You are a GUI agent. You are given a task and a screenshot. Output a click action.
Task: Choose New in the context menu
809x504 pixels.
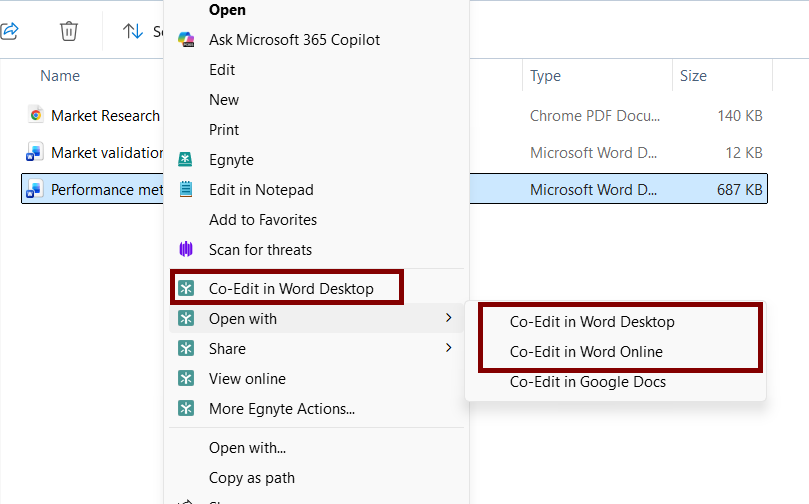click(x=224, y=100)
